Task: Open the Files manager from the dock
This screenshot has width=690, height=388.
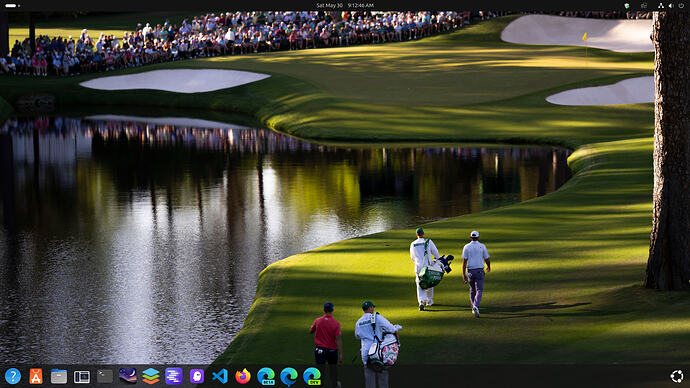Action: 59,376
